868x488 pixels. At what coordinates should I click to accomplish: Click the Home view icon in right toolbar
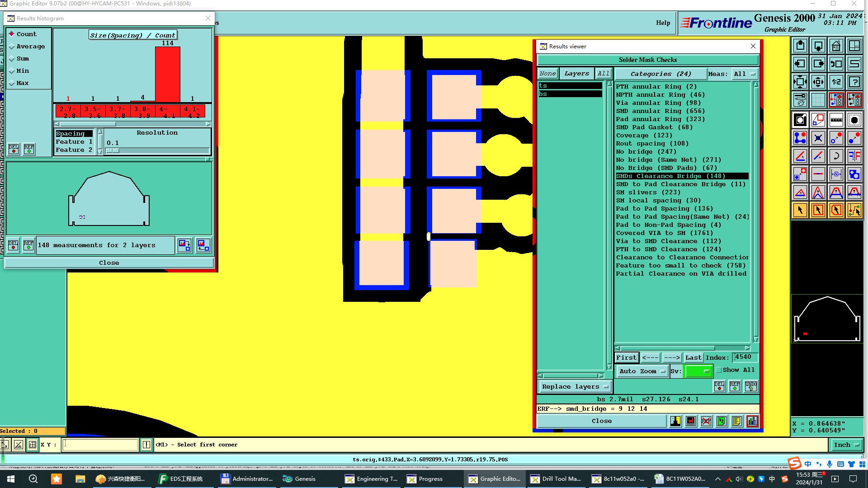[836, 46]
